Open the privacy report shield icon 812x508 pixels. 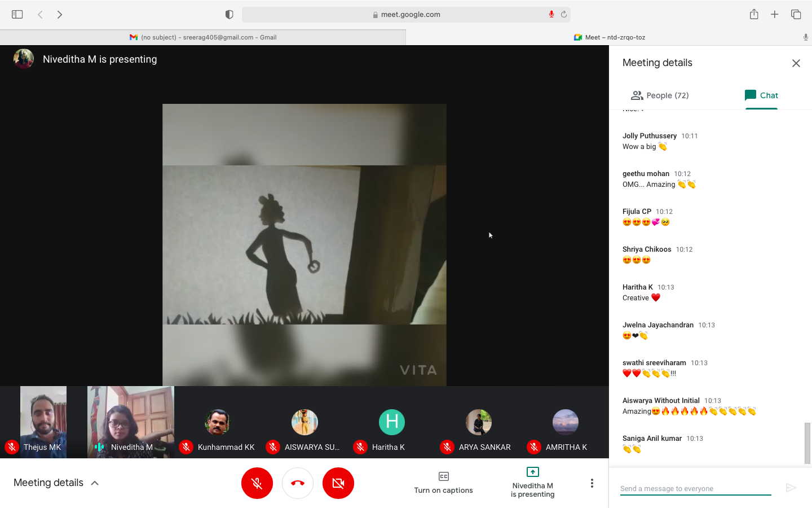229,15
